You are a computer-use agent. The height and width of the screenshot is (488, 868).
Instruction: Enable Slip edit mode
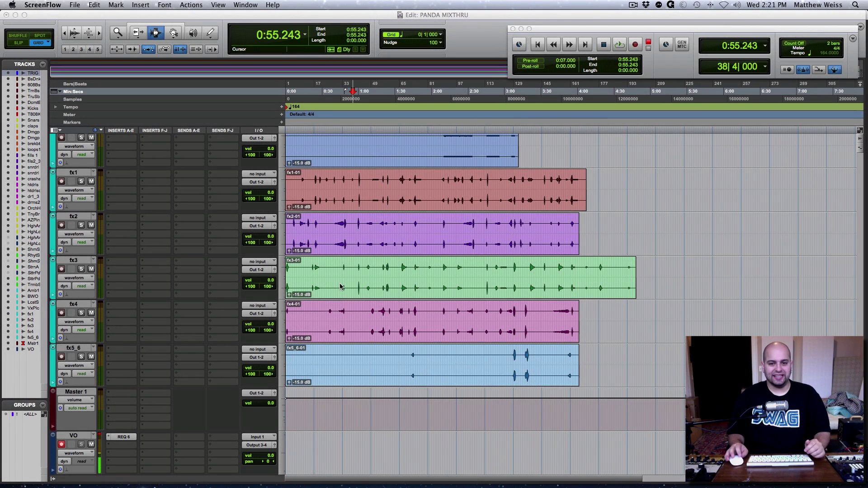[18, 43]
